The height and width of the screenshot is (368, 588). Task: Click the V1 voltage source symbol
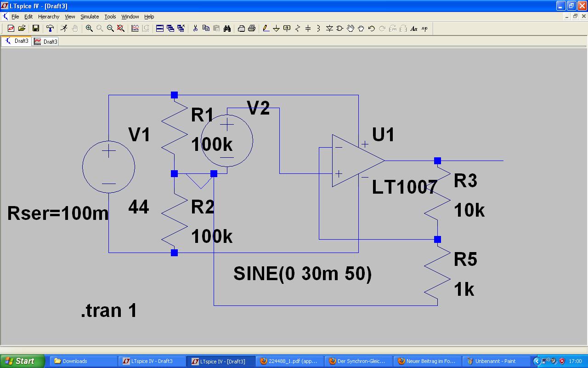point(108,167)
